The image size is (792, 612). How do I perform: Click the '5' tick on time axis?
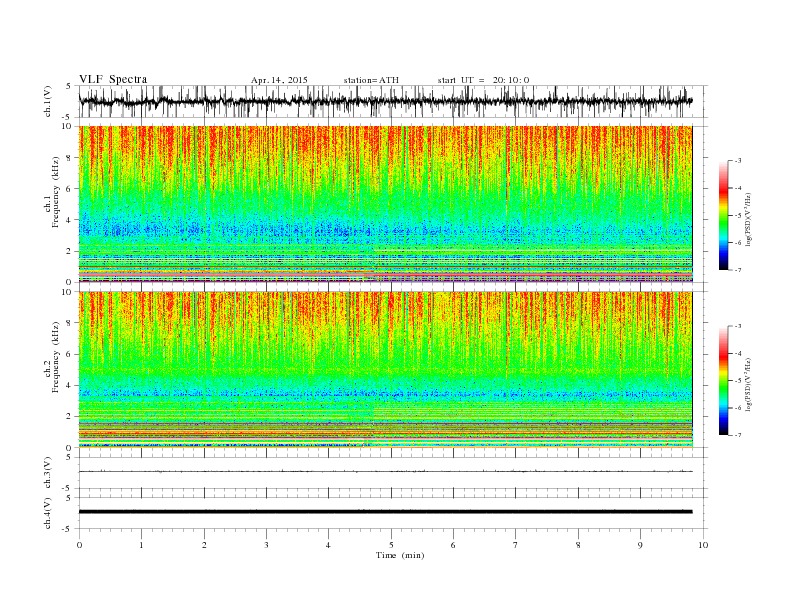tap(391, 545)
